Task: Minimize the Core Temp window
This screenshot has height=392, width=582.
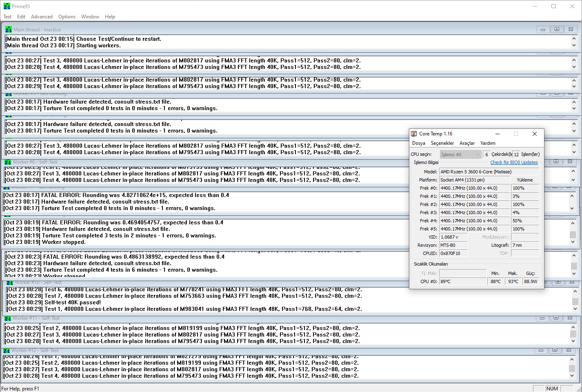Action: (498, 134)
